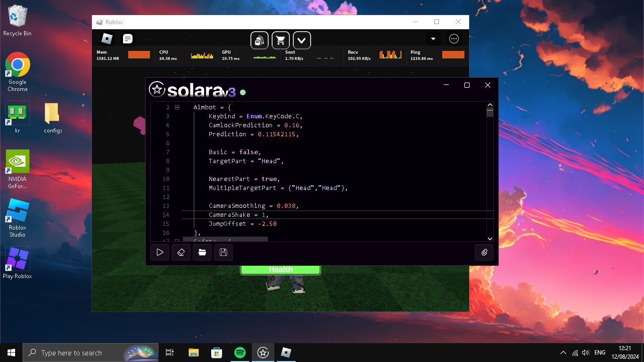This screenshot has width=644, height=362.
Task: Click the Mem performance stat
Action: point(123,55)
